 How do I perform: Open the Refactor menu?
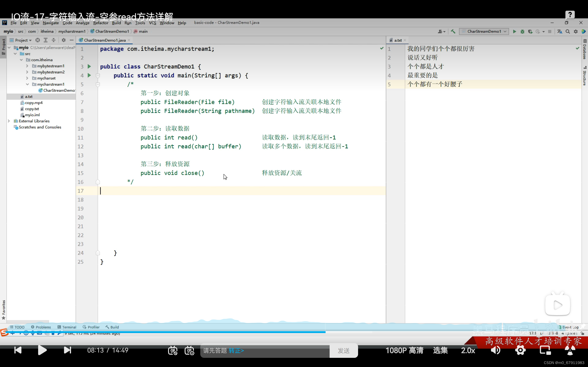click(101, 23)
